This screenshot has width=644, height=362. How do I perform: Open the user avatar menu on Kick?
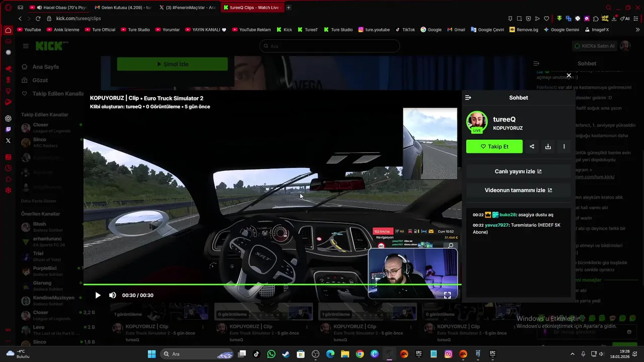(625, 46)
